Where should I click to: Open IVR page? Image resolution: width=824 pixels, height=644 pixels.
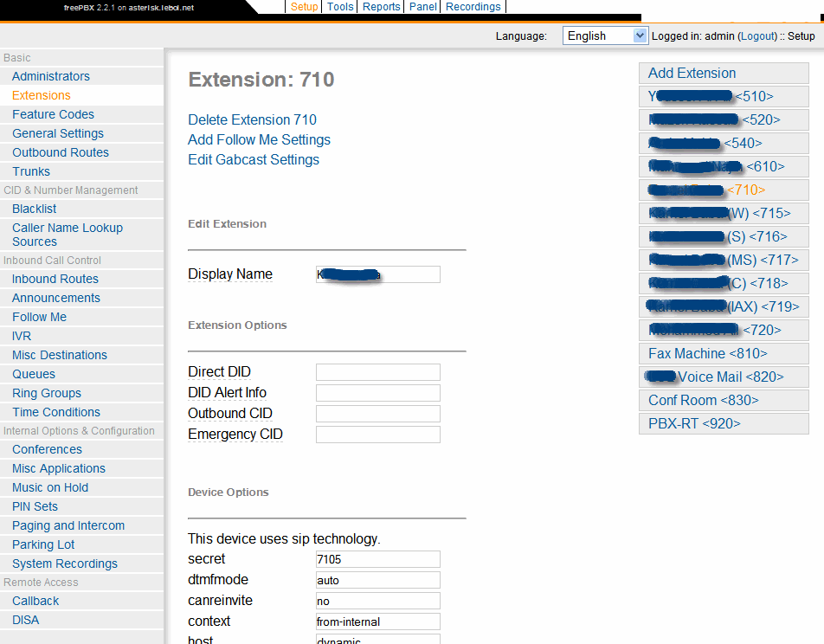coord(22,337)
